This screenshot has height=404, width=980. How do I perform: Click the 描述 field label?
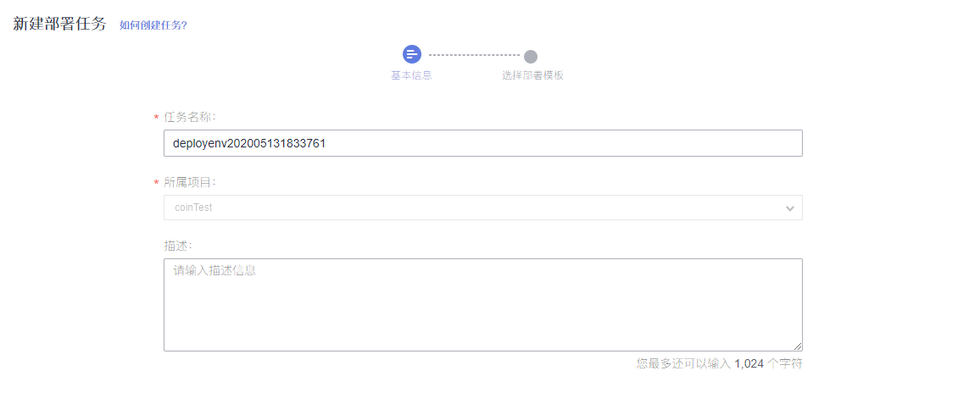coord(177,246)
